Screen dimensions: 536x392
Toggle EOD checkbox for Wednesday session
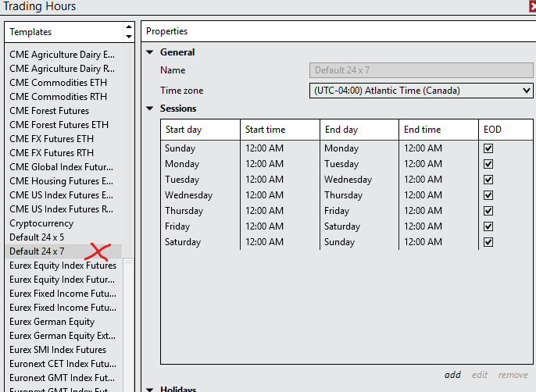(488, 195)
